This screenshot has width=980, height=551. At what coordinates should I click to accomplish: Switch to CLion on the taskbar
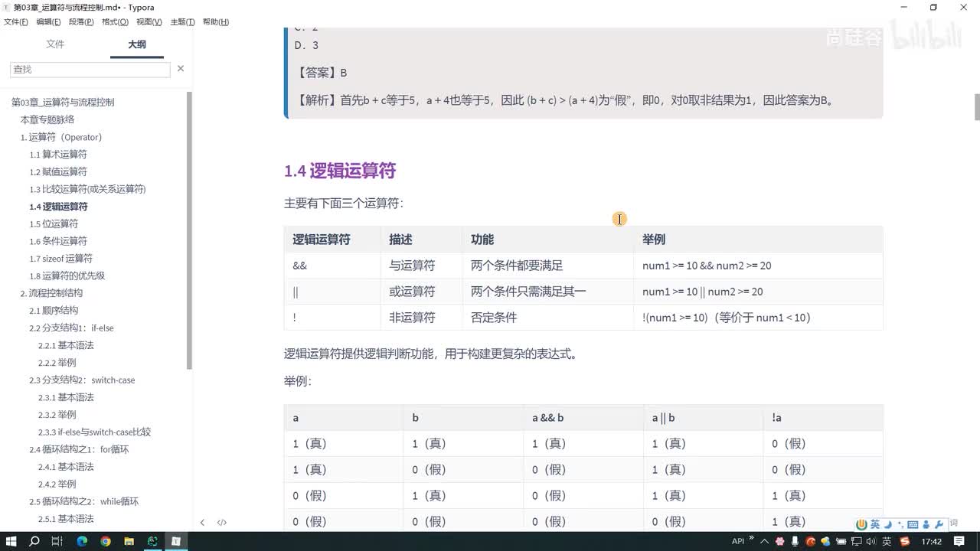(x=152, y=541)
